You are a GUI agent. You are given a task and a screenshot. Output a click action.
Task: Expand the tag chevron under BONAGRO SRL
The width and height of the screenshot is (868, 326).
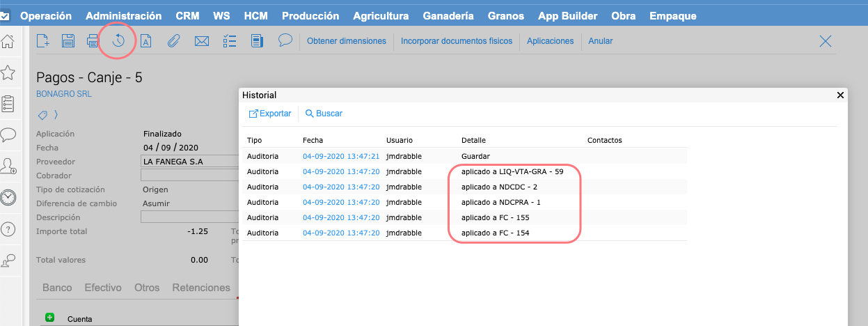click(x=56, y=114)
